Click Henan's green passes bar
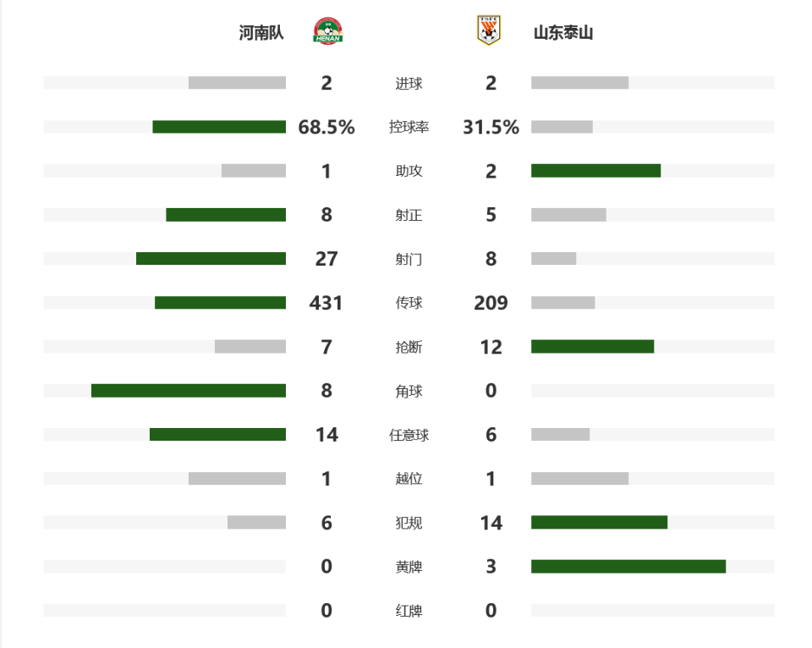 point(220,303)
